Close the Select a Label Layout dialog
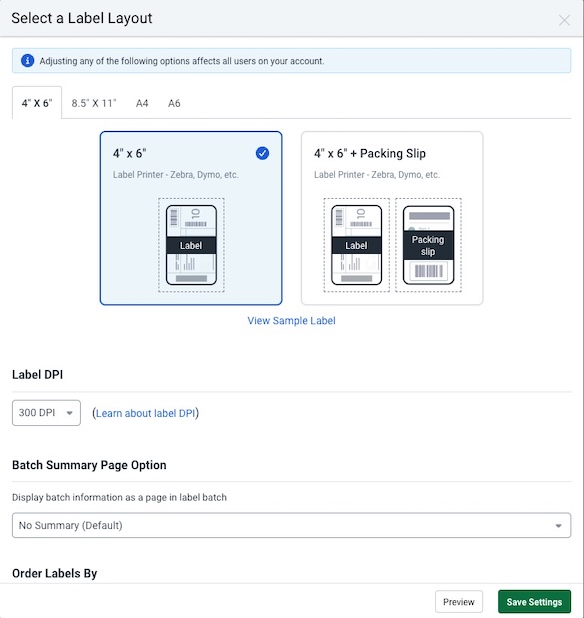584x618 pixels. [x=564, y=20]
